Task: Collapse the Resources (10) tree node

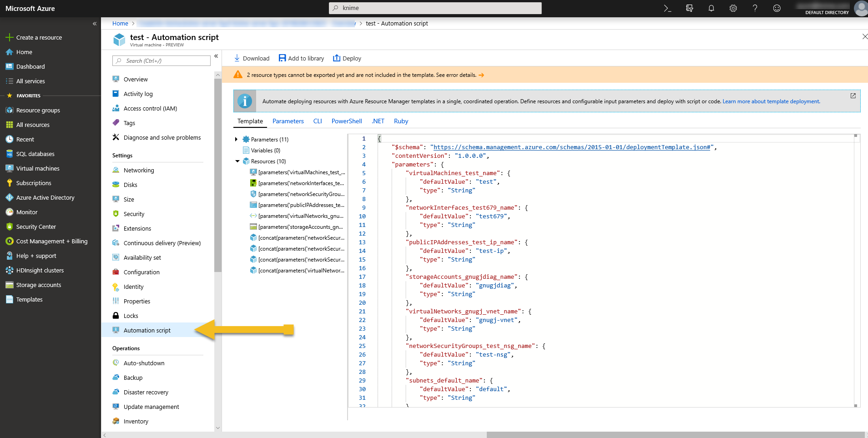Action: 237,161
